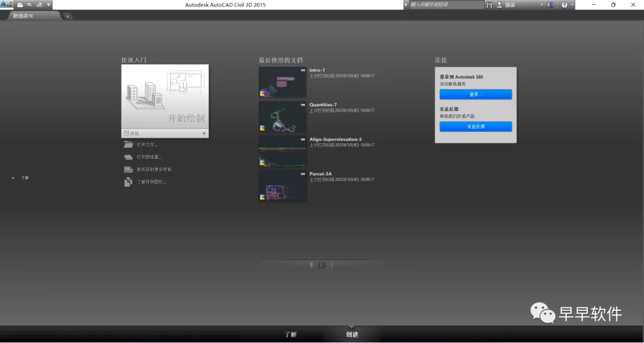Switch to the 创建 bottom tab
644x343 pixels.
click(x=352, y=335)
